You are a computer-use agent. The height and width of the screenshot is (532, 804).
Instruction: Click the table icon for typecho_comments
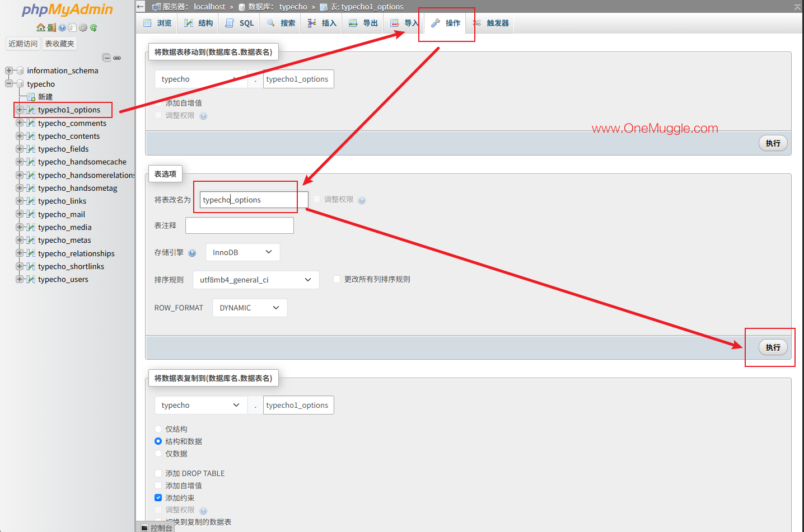[x=31, y=123]
